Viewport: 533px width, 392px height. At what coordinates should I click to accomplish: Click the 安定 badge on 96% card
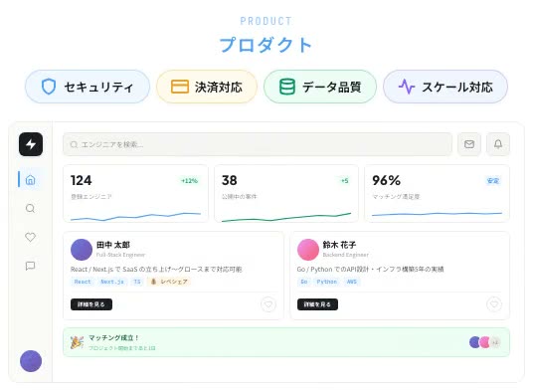click(x=493, y=180)
